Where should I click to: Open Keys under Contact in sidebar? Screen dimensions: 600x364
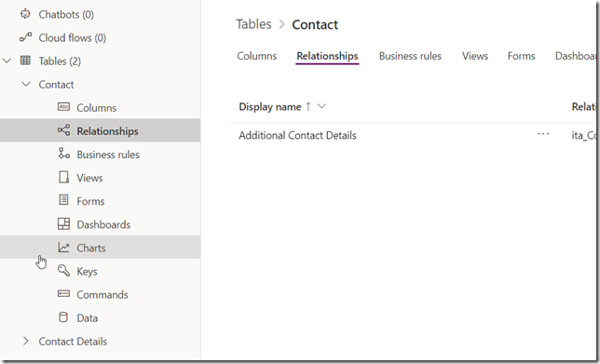(87, 272)
